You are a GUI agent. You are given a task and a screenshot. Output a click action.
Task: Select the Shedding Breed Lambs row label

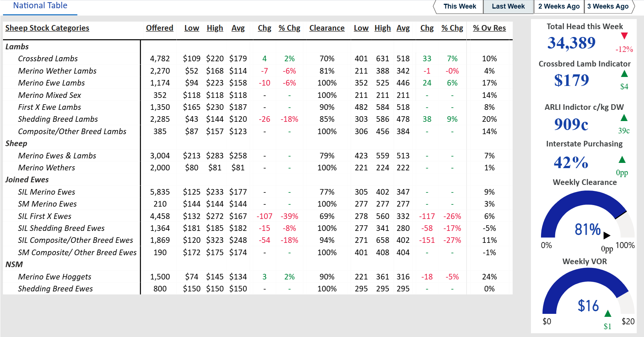tap(58, 119)
